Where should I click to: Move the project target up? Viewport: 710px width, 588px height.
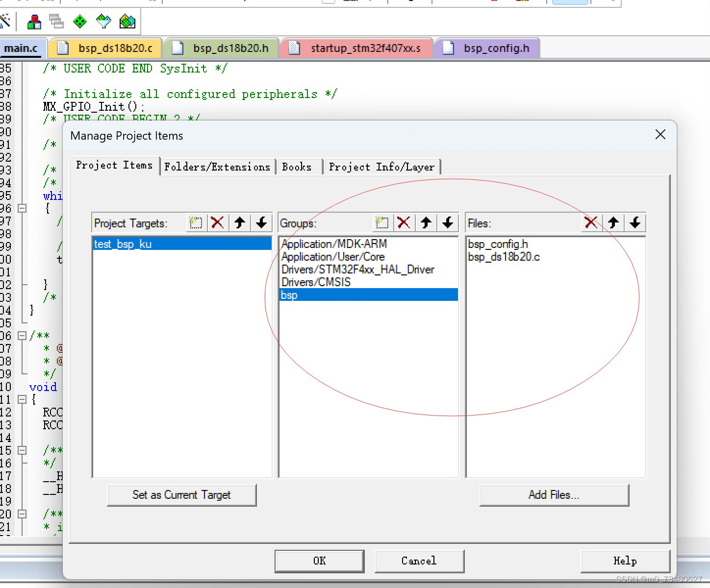pyautogui.click(x=240, y=223)
